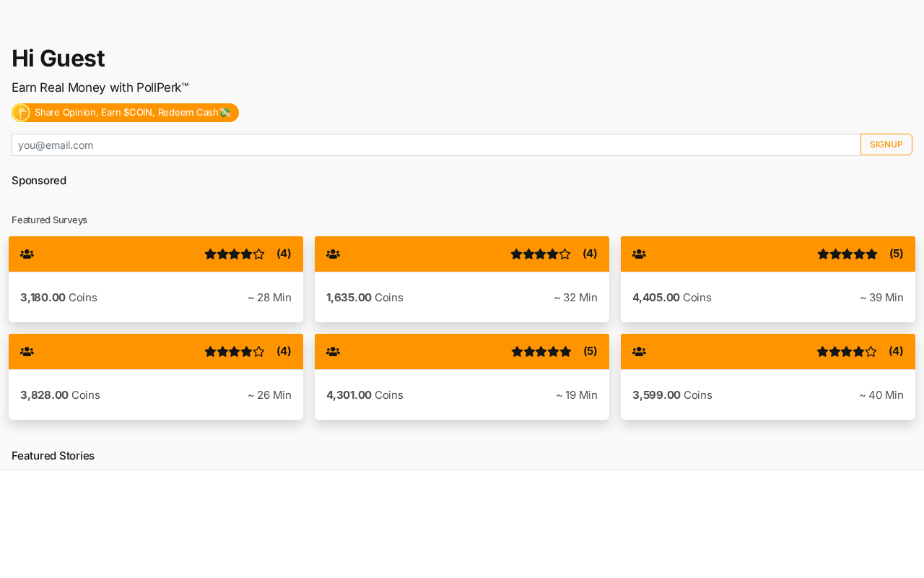
Task: Click the (4) rating count on the 32 Min survey
Action: click(590, 254)
